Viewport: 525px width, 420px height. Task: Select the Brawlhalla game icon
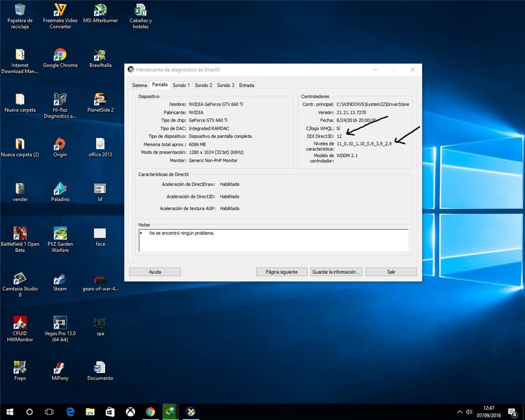pyautogui.click(x=100, y=58)
